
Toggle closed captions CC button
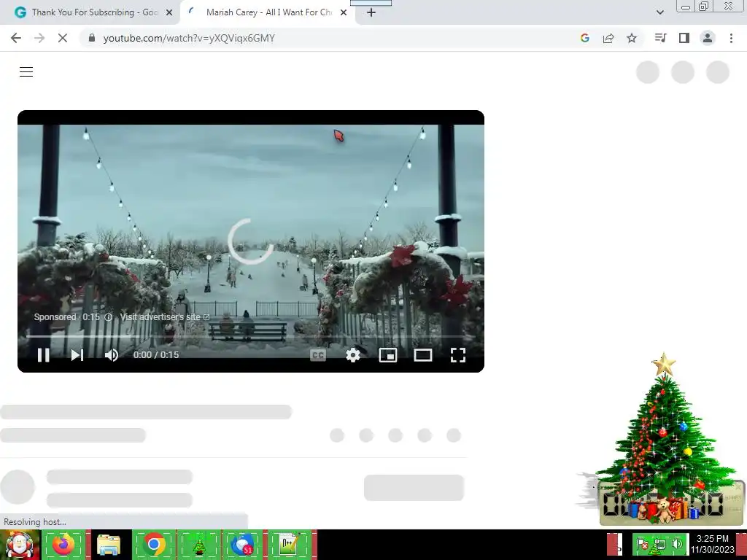(318, 355)
